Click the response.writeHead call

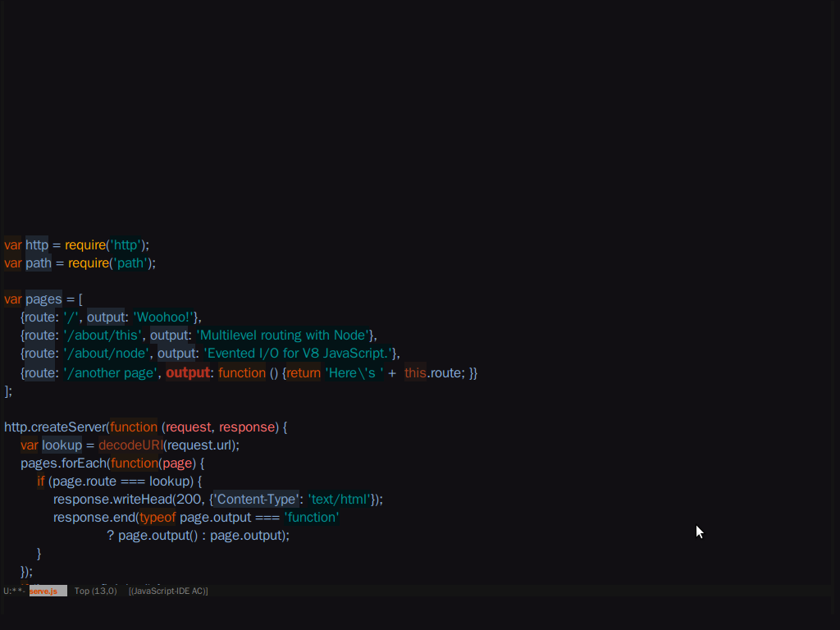tap(112, 500)
